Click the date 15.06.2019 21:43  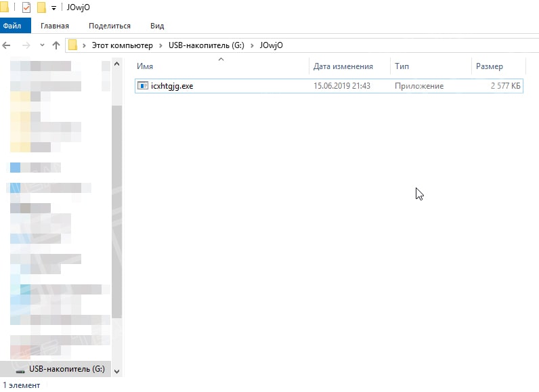(342, 86)
